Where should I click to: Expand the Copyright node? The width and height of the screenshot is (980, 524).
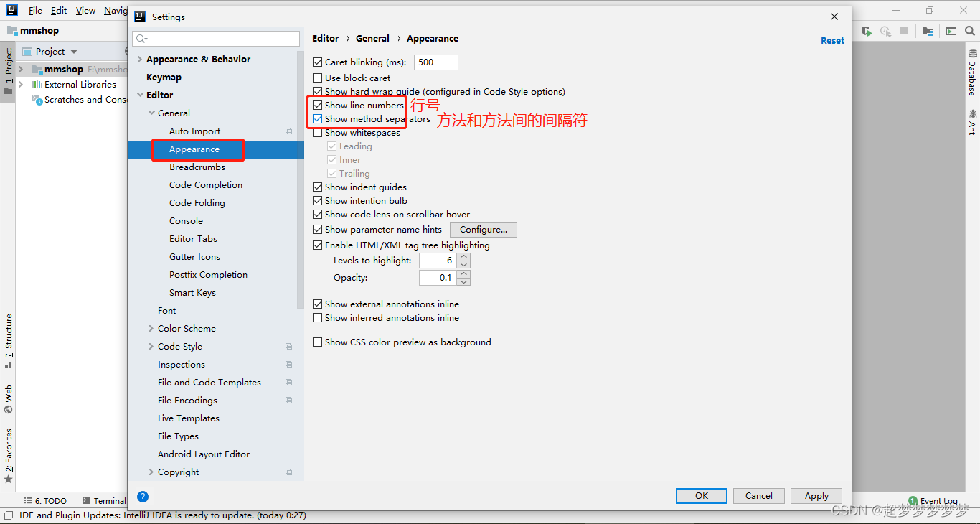click(x=151, y=472)
